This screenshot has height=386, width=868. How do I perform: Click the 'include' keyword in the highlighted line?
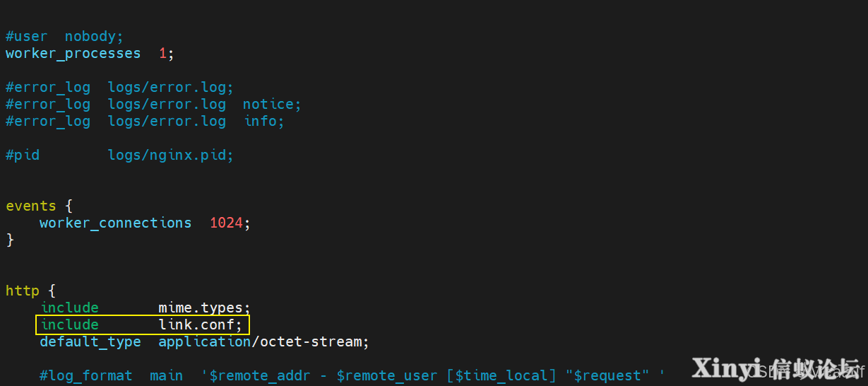click(69, 325)
